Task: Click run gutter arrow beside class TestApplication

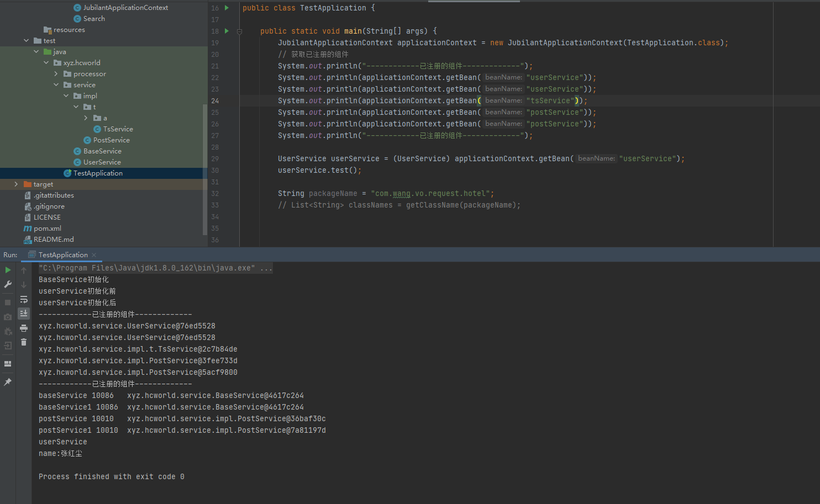Action: [x=227, y=8]
